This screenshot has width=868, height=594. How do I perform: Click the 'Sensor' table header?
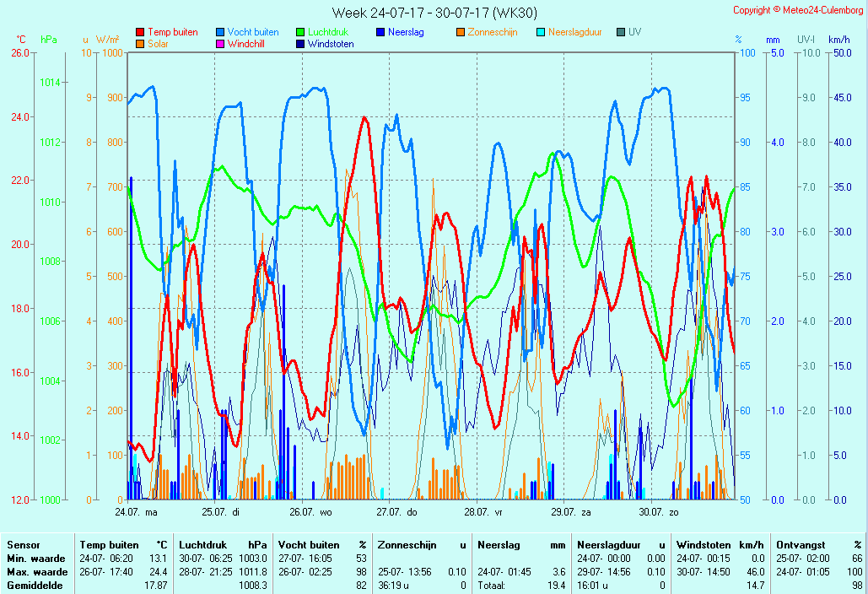click(23, 545)
